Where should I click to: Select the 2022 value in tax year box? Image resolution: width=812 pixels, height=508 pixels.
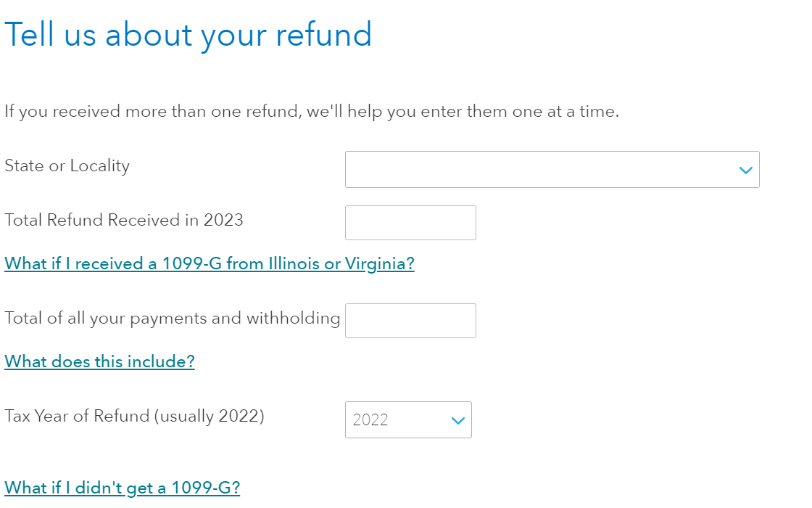tap(370, 420)
